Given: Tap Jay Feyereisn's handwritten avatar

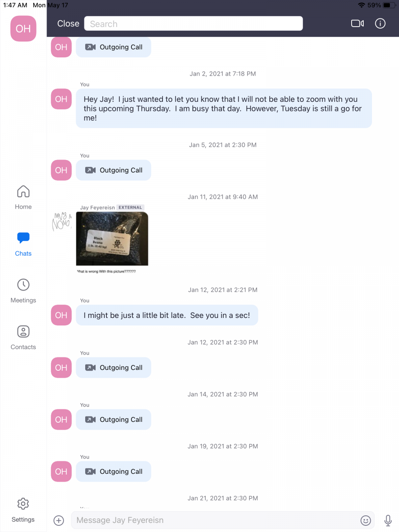Looking at the screenshot, I should click(62, 222).
